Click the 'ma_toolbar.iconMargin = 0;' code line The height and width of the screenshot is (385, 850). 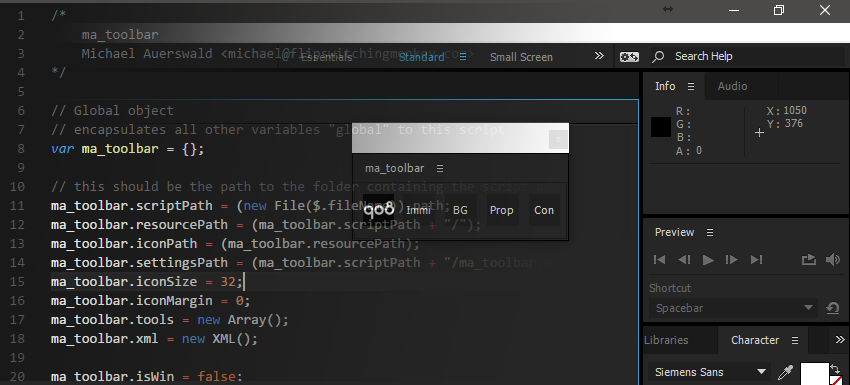[x=151, y=300]
